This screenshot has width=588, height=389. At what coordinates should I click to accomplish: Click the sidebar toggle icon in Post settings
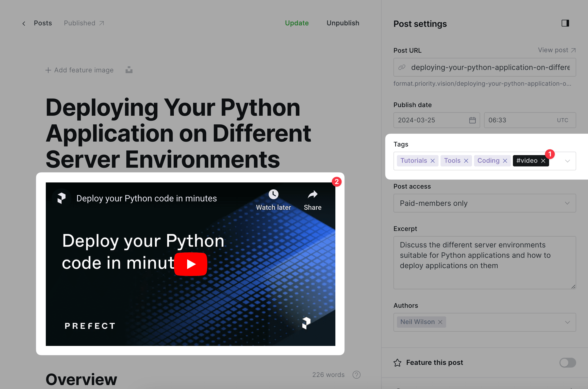pos(565,23)
